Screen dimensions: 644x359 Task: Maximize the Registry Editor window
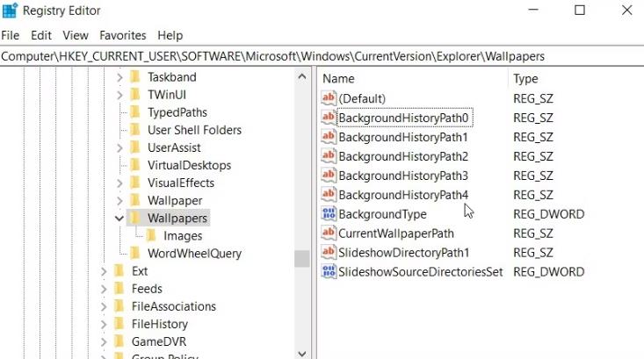click(580, 11)
